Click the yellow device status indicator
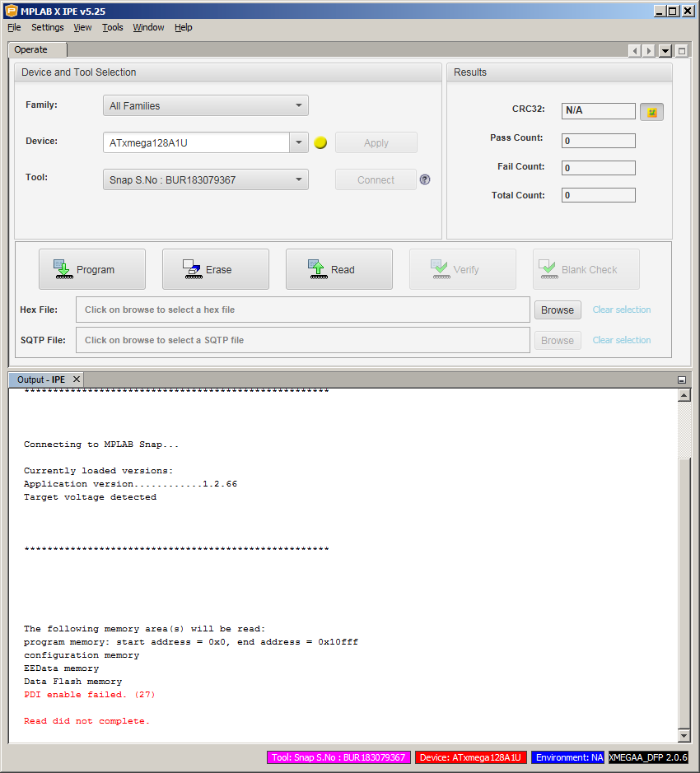 [x=320, y=143]
